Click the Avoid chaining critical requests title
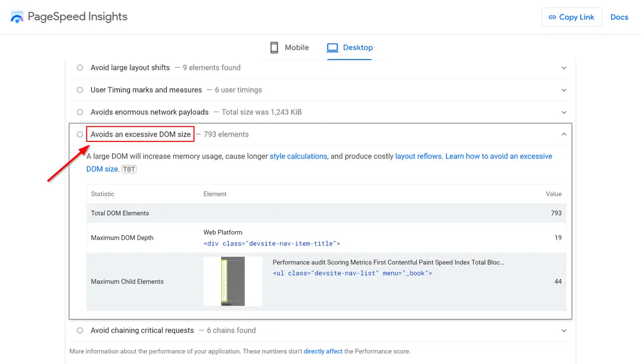Viewport: 641px width, 364px height. [x=142, y=330]
